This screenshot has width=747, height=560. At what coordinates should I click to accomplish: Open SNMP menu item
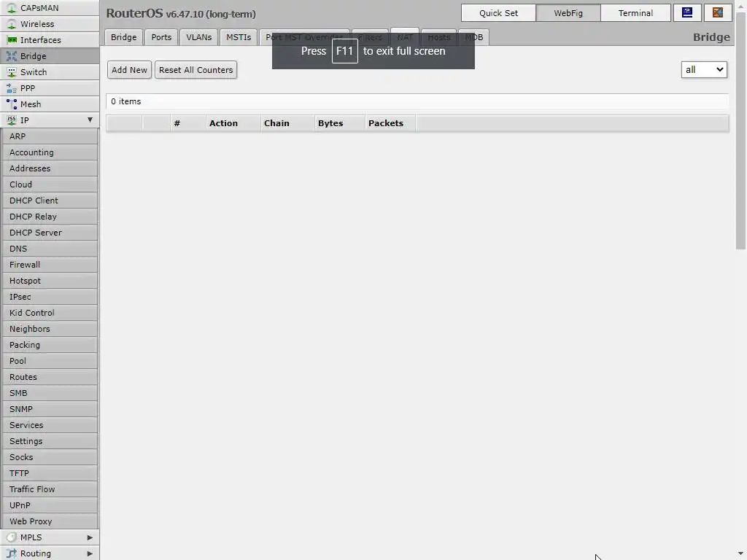[50, 409]
